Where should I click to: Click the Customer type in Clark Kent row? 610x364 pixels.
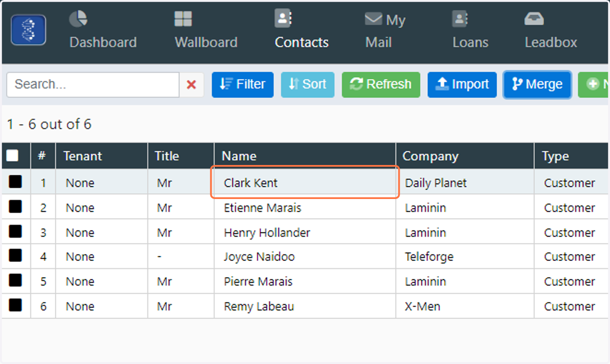click(569, 183)
